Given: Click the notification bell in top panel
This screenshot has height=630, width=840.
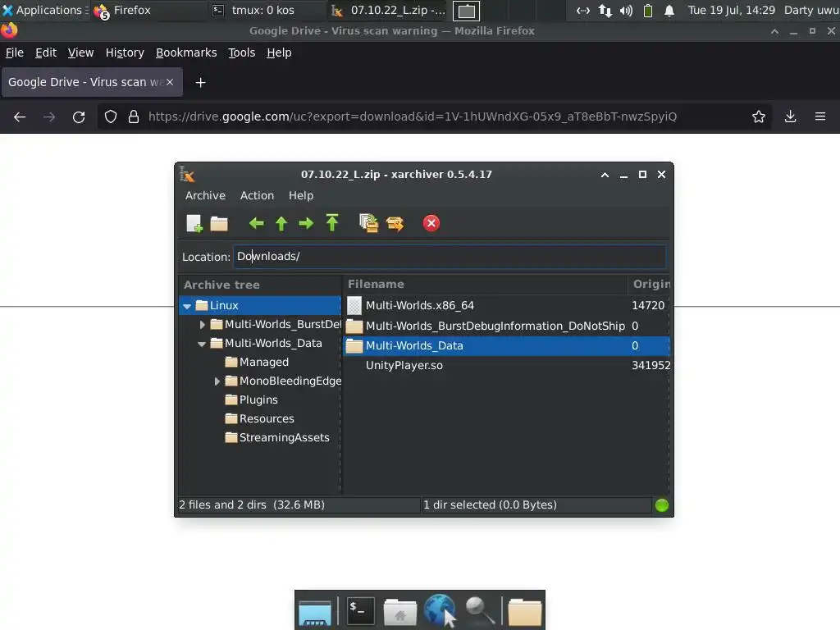Looking at the screenshot, I should tap(669, 11).
